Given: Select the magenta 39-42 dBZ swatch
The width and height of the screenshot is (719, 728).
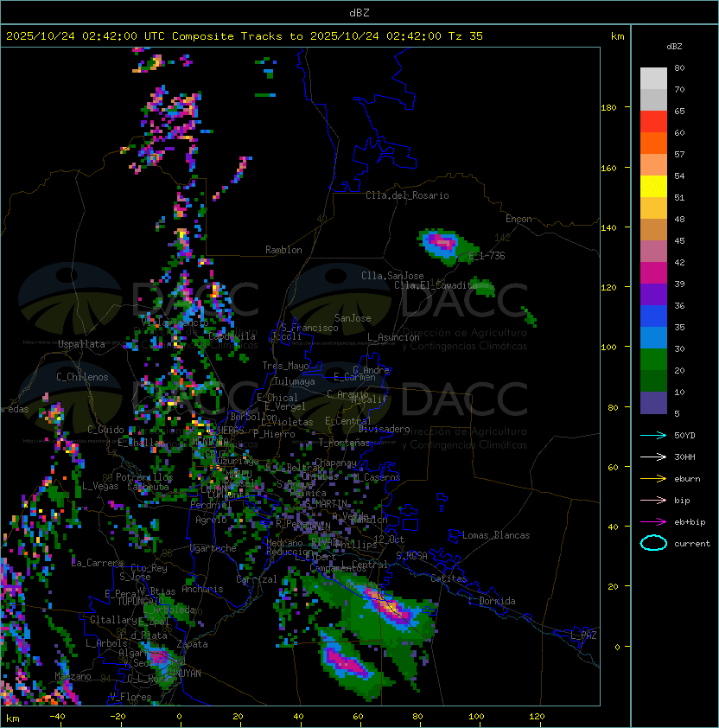Looking at the screenshot, I should 653,273.
